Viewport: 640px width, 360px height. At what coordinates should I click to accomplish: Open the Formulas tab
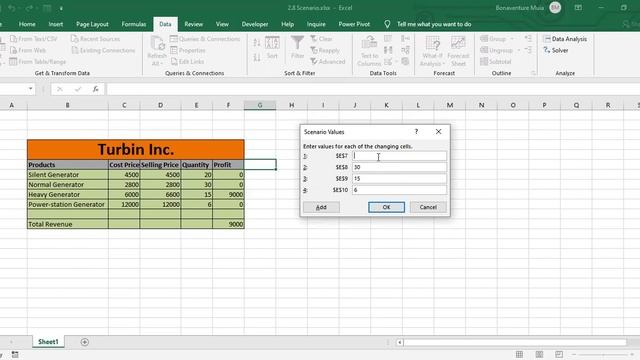tap(133, 24)
